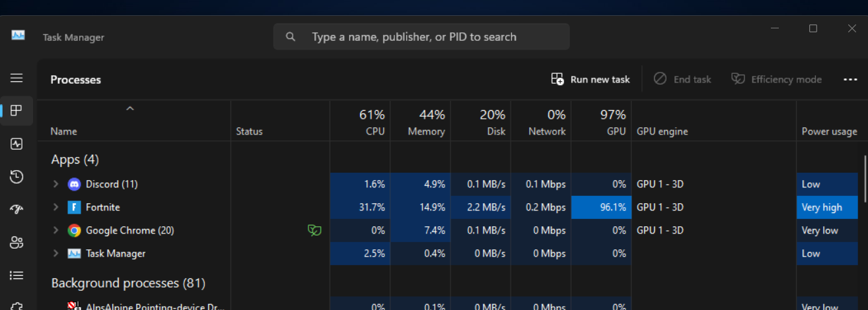Click the Processes page title
Viewport: 868px width, 310px height.
tap(75, 80)
